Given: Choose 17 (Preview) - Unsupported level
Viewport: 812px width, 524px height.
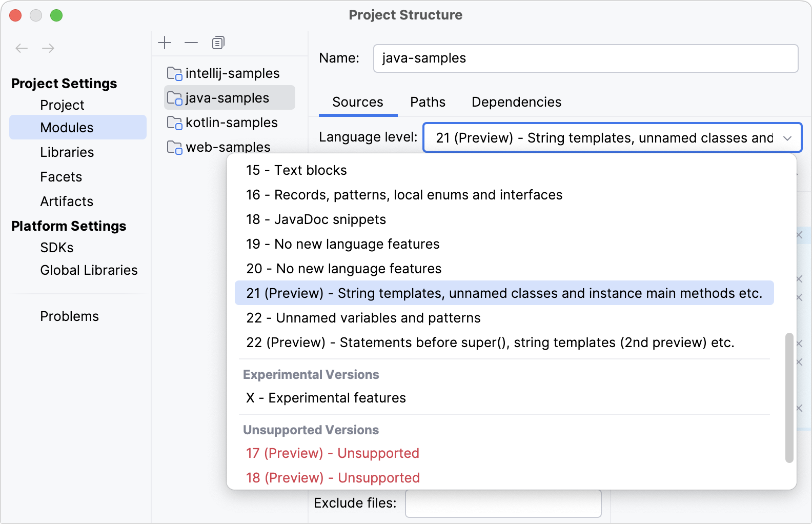Looking at the screenshot, I should 332,453.
